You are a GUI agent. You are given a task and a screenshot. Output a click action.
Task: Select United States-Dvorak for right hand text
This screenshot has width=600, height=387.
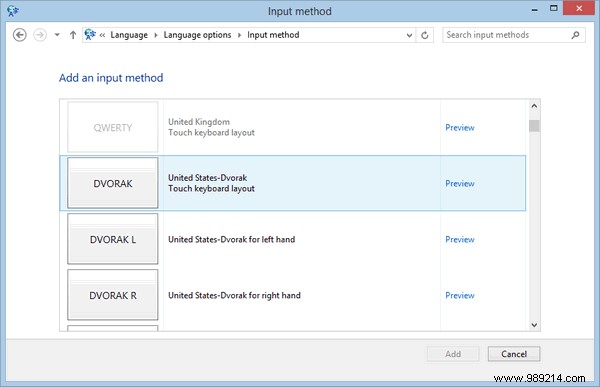point(234,295)
